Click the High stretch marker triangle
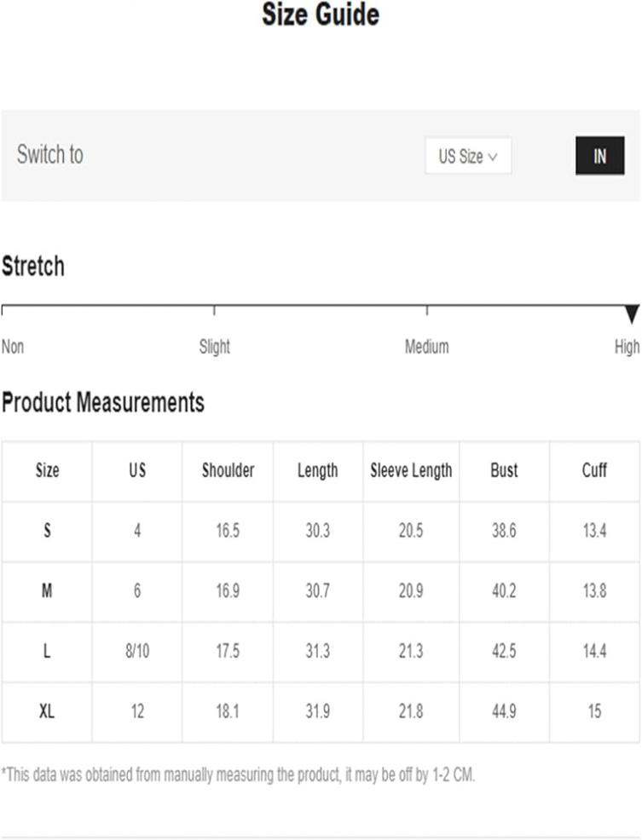 pos(633,314)
